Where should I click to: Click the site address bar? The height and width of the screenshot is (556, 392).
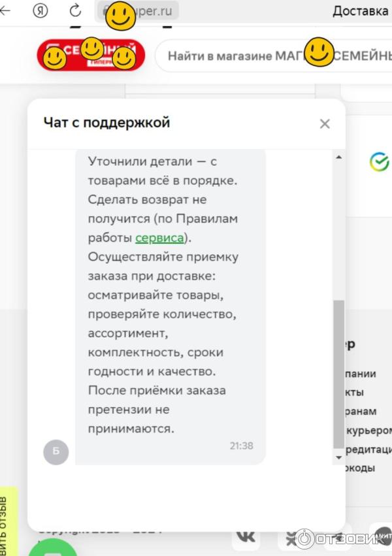pos(139,10)
